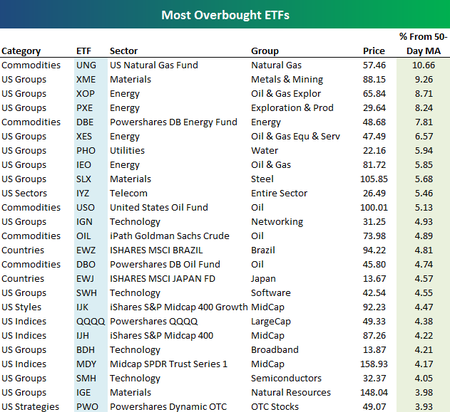Click the EWJ ticker cell
Viewport: 450px width, 412px height.
coord(85,279)
